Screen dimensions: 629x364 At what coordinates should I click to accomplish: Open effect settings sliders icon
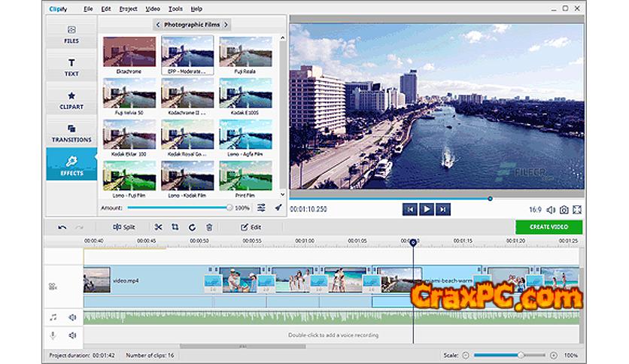261,208
